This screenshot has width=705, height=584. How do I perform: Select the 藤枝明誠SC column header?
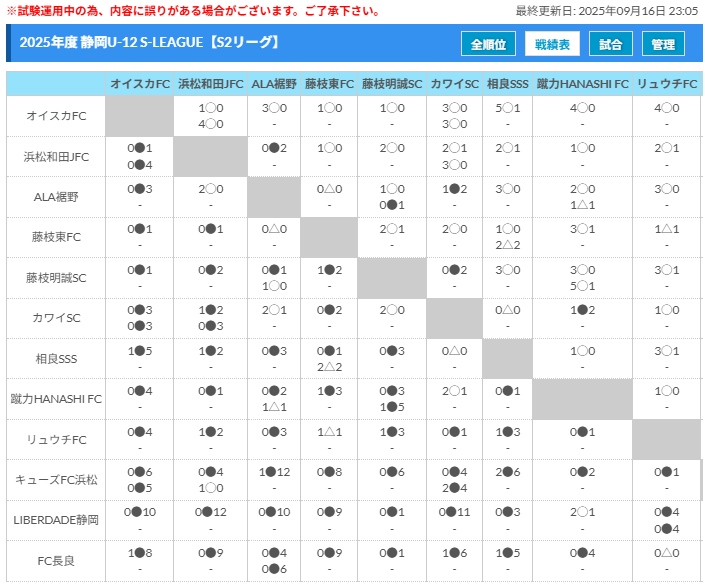pyautogui.click(x=392, y=84)
